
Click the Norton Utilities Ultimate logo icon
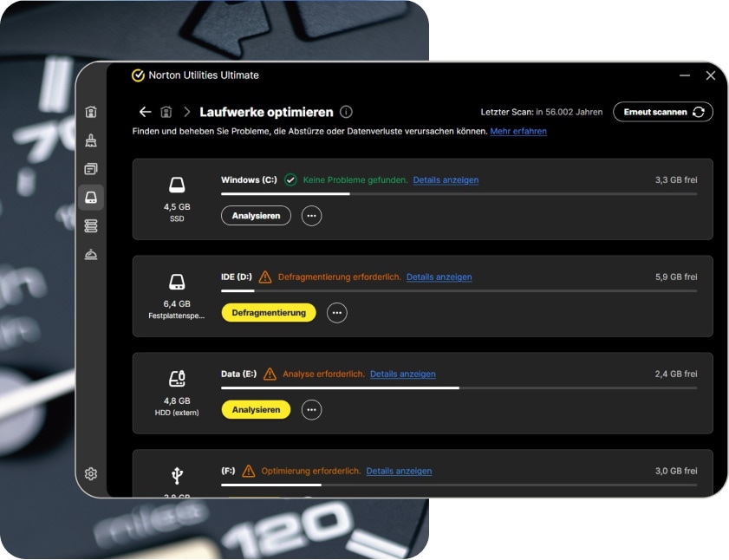pos(135,75)
